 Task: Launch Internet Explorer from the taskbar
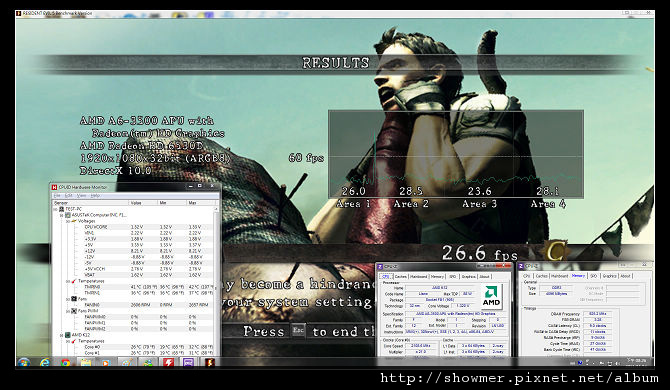pyautogui.click(x=45, y=363)
